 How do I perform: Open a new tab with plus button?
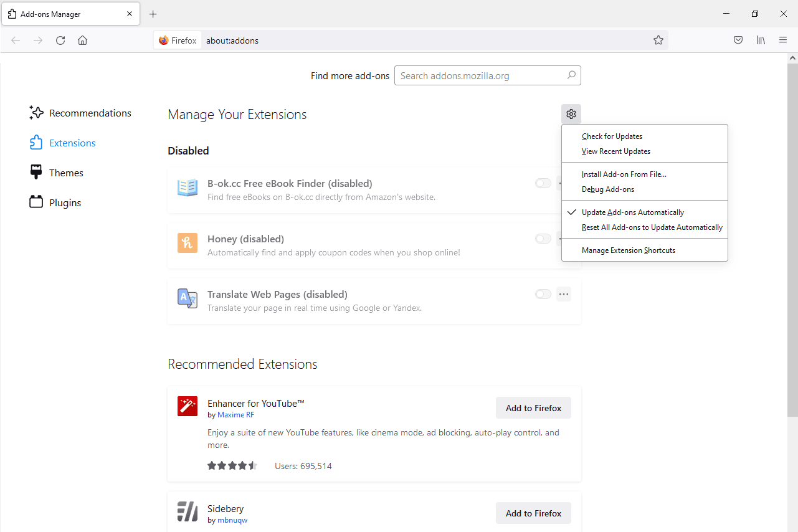[153, 14]
